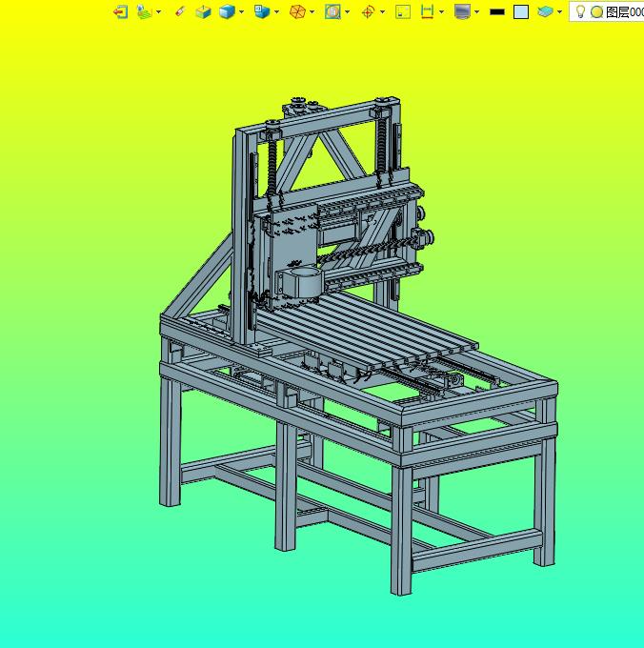Click the orange wireframe polygon icon
This screenshot has width=644, height=648.
tap(297, 11)
